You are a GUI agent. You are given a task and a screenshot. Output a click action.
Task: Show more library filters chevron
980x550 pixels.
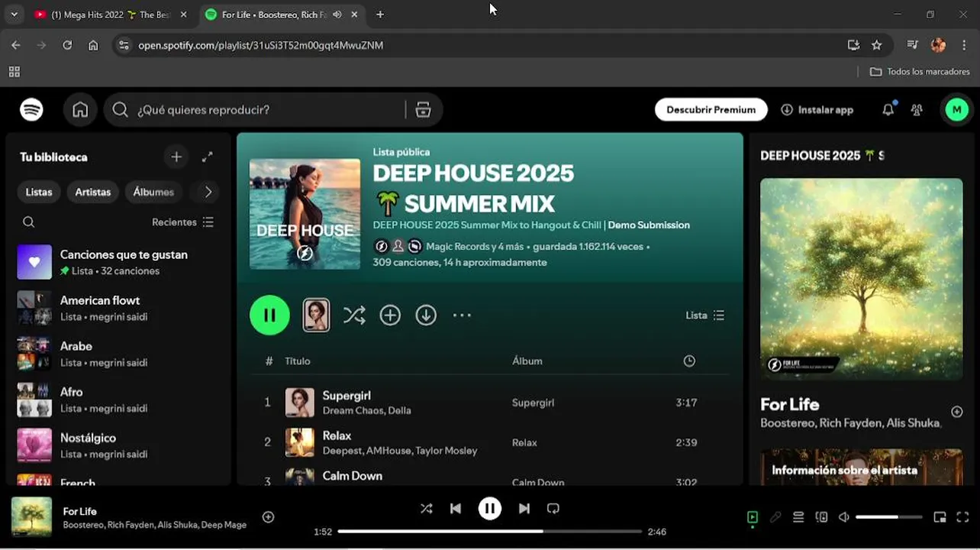(x=208, y=192)
